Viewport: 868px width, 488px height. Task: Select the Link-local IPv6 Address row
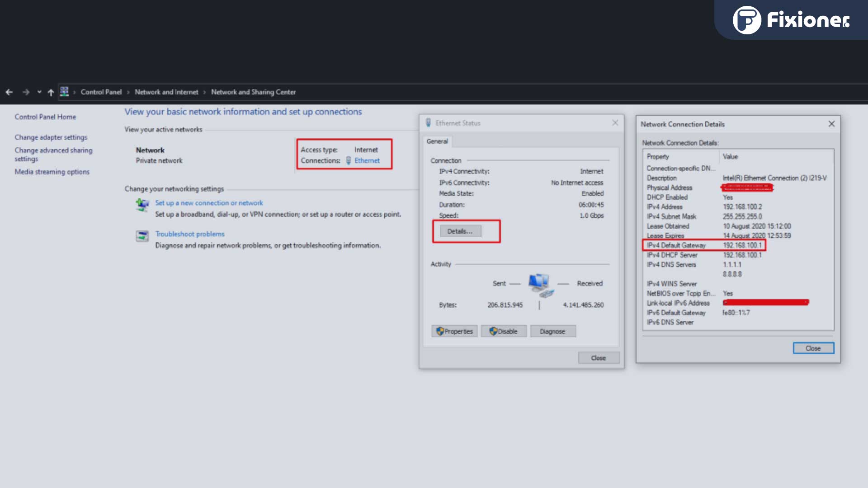coord(738,303)
